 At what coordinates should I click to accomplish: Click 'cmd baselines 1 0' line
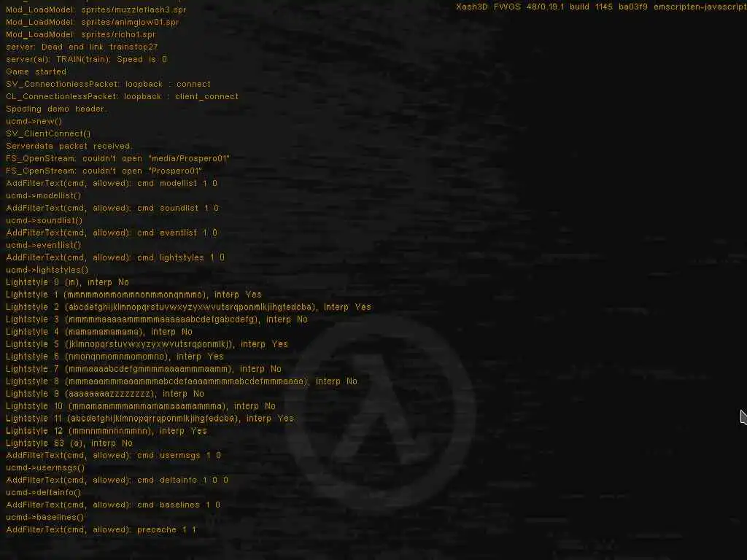pos(113,505)
